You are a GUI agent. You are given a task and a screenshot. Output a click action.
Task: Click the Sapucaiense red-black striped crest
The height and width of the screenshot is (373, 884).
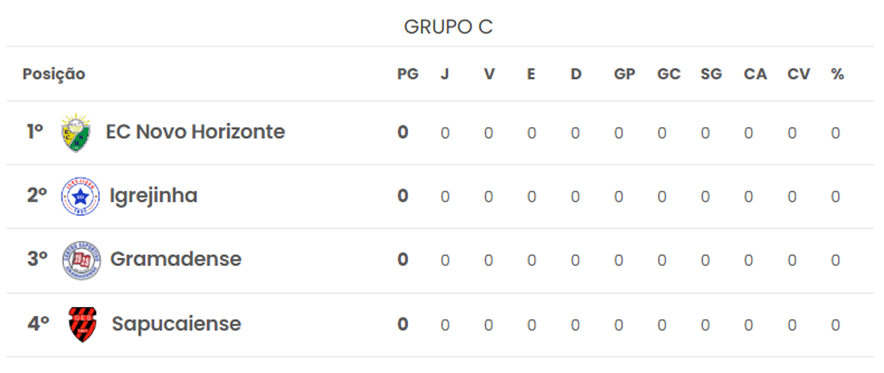82,325
